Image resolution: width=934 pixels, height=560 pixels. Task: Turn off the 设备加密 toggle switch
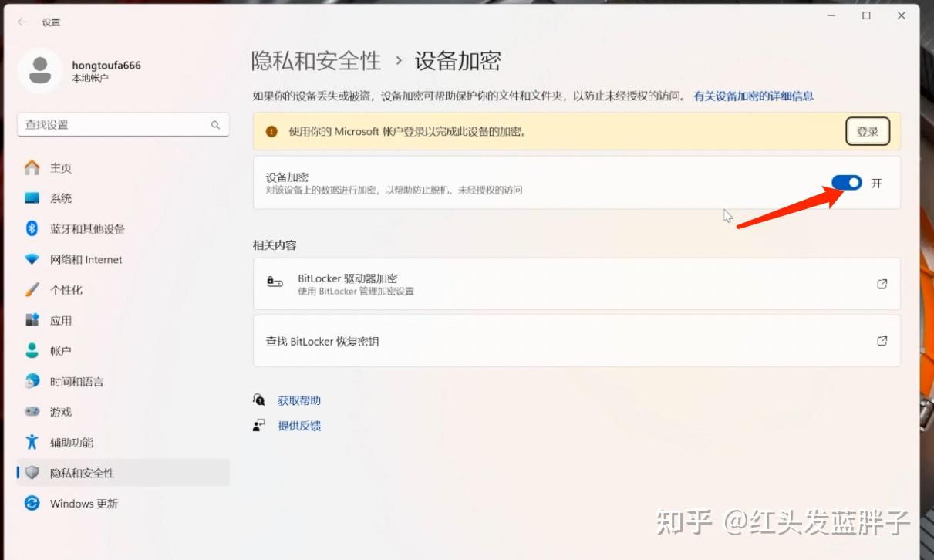point(846,183)
